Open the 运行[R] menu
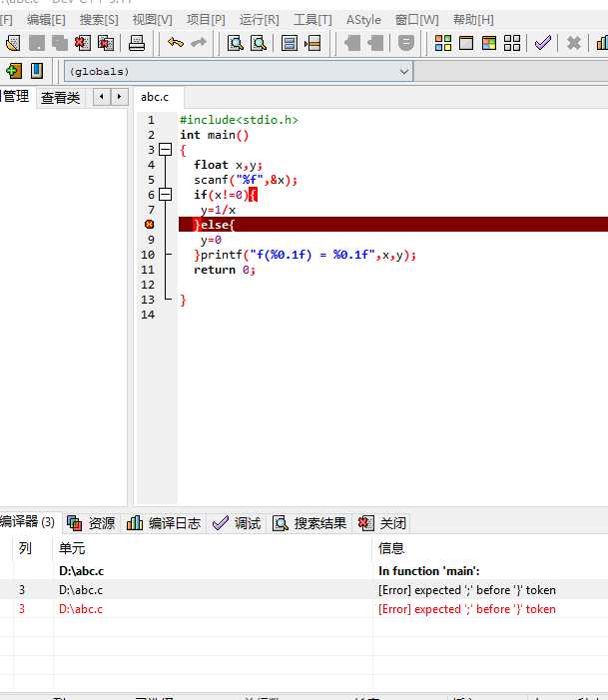Viewport: 608px width, 700px height. 259,20
